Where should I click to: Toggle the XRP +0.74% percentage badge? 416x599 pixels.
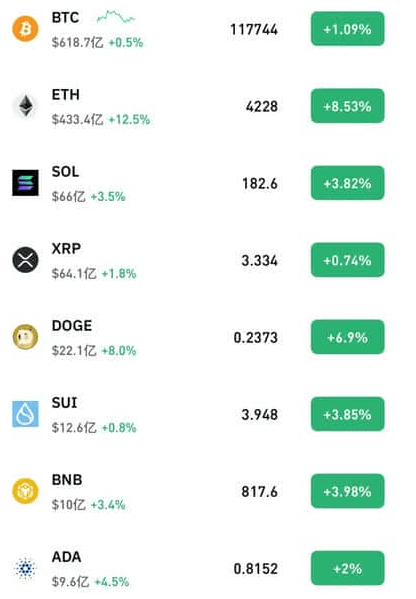[348, 260]
